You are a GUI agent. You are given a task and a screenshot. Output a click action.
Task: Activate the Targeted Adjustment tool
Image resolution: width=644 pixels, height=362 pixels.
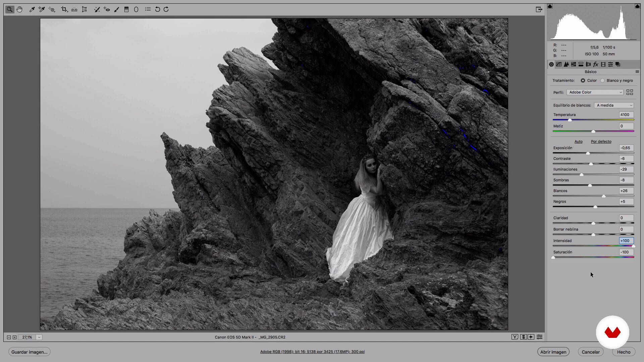[52, 9]
